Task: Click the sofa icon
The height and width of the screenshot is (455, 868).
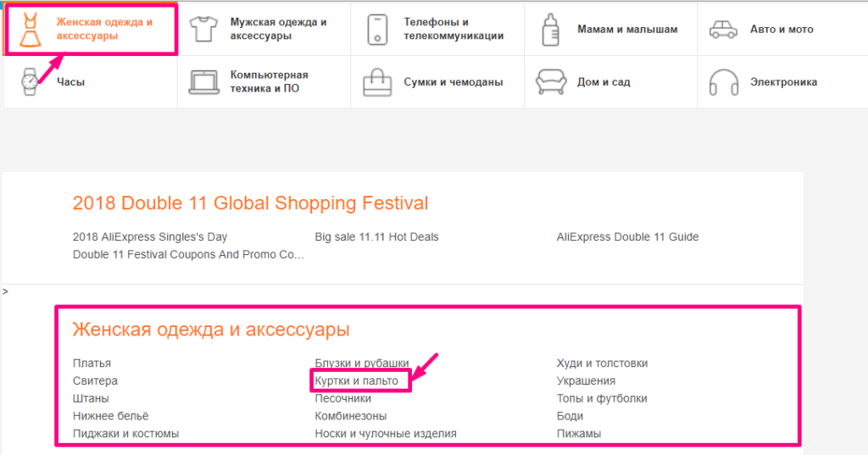Action: point(549,81)
